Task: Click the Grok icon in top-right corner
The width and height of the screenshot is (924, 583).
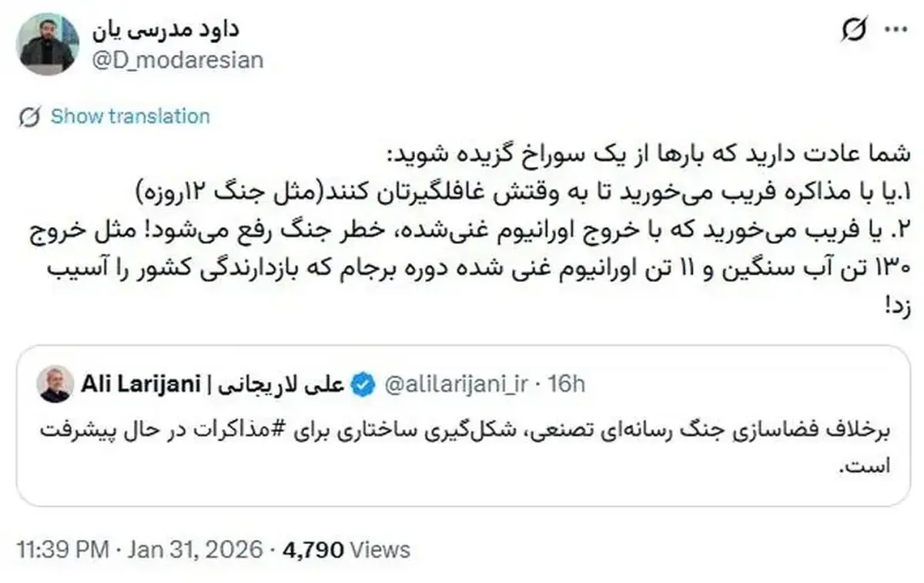Action: click(853, 31)
